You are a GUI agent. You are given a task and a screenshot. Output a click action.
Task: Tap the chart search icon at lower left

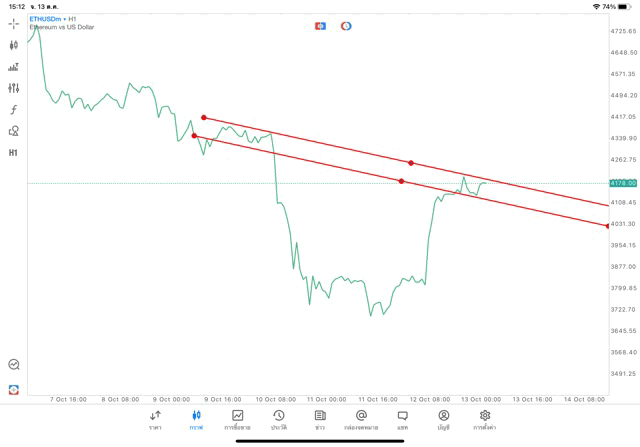pos(14,365)
